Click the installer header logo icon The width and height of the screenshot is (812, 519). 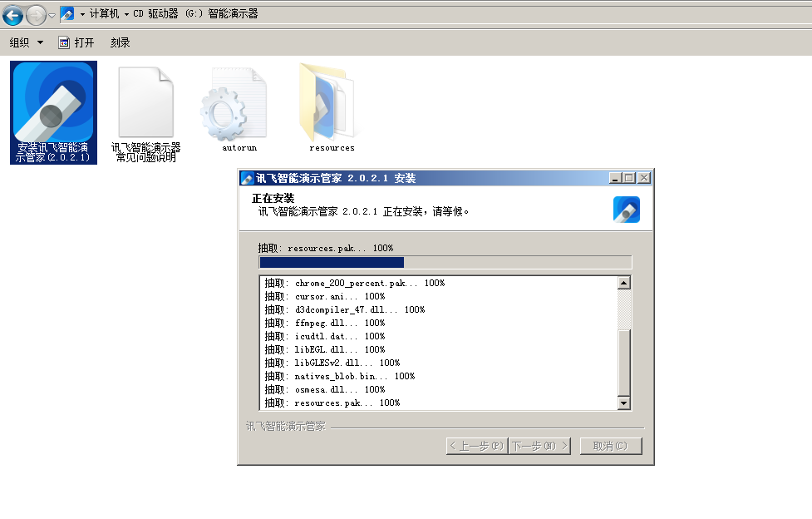[x=627, y=210]
